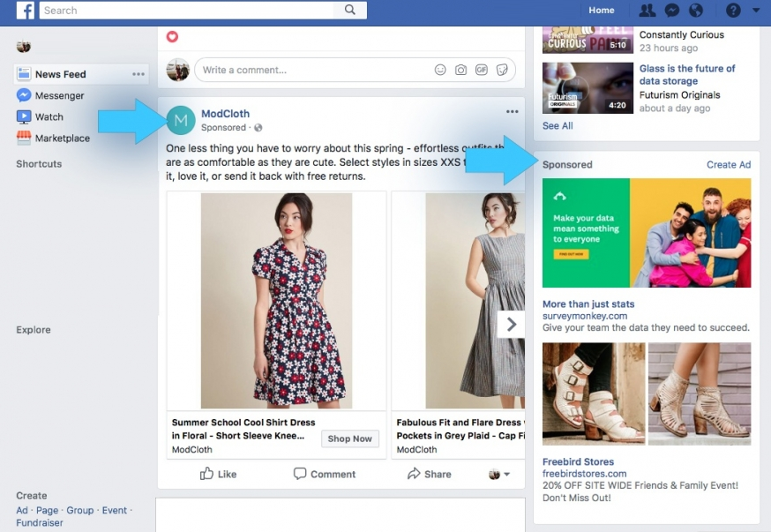Image resolution: width=771 pixels, height=532 pixels.
Task: Click your avatar beside the comment box
Action: pyautogui.click(x=178, y=70)
